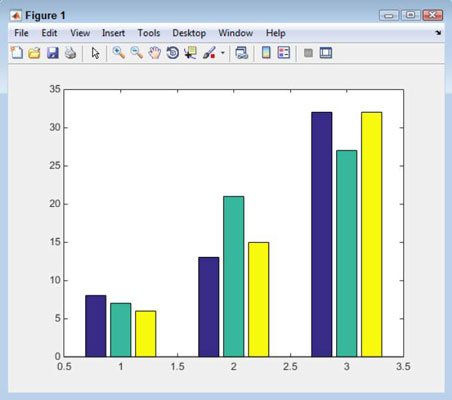Screen dimensions: 452x400
Task: Enable the Rotate 3D tool
Action: pos(173,53)
